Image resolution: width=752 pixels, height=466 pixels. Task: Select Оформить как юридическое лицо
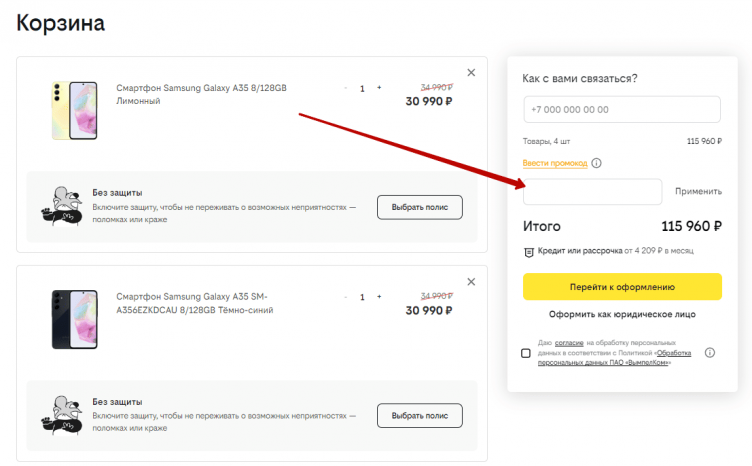tap(621, 314)
